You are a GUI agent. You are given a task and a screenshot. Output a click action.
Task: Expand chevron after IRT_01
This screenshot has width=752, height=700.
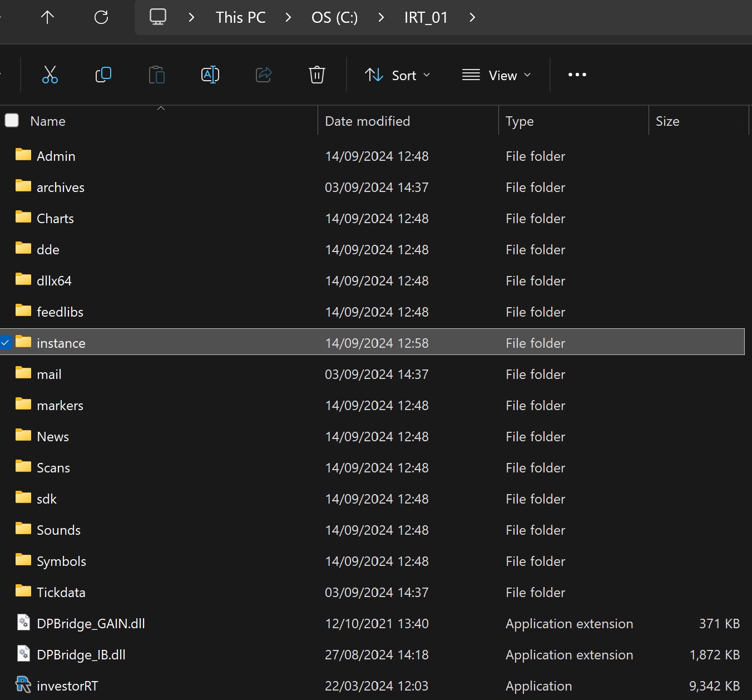coord(472,17)
